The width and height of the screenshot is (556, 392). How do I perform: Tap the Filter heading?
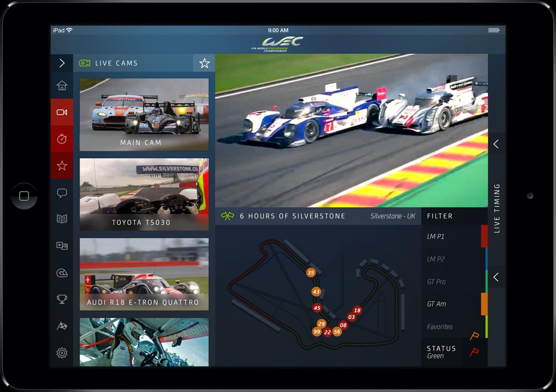point(440,216)
